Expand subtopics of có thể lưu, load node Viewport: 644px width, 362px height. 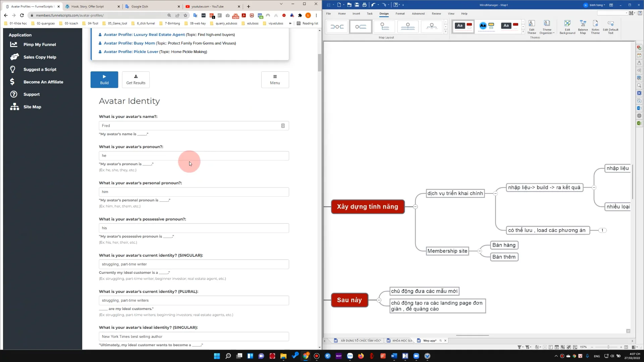tap(602, 230)
